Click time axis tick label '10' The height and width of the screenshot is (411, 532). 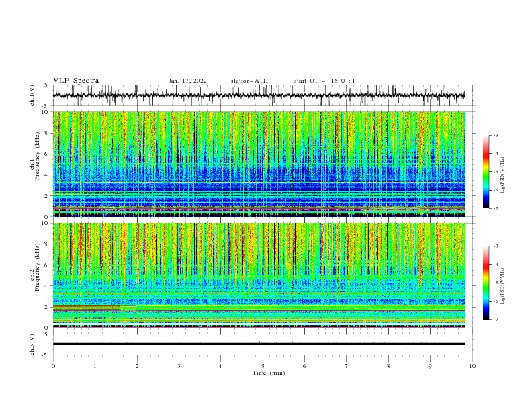[472, 366]
